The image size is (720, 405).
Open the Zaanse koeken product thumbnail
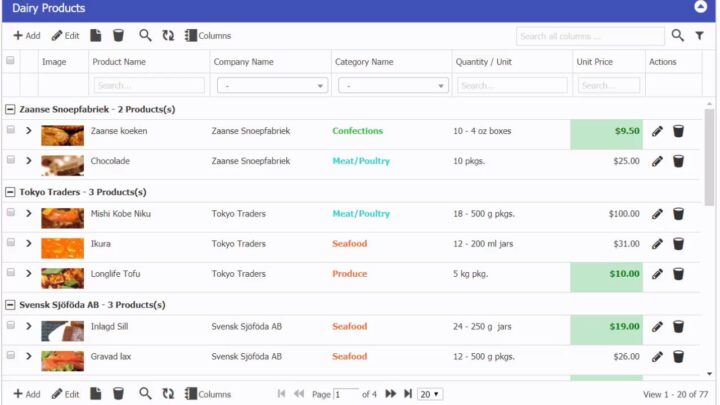click(62, 135)
